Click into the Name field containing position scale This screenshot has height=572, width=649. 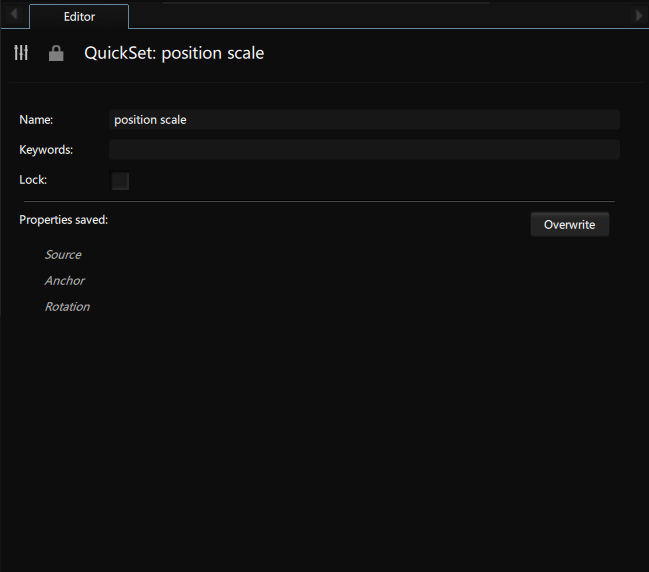click(x=364, y=120)
